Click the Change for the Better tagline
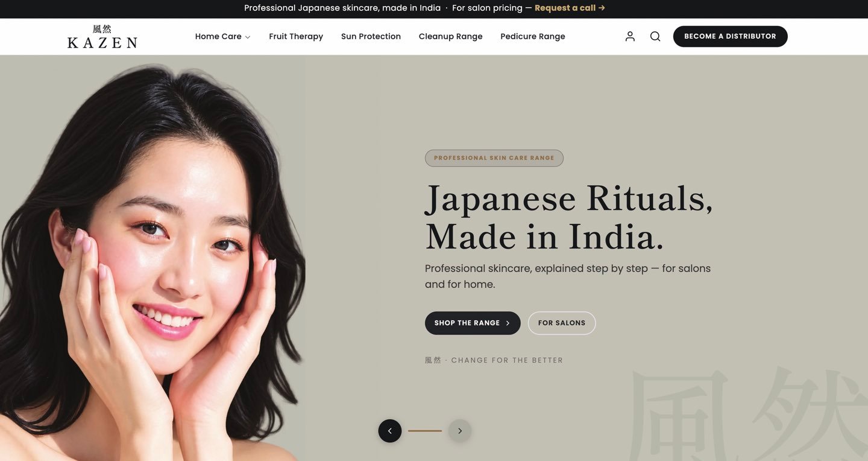Image resolution: width=868 pixels, height=461 pixels. click(494, 360)
